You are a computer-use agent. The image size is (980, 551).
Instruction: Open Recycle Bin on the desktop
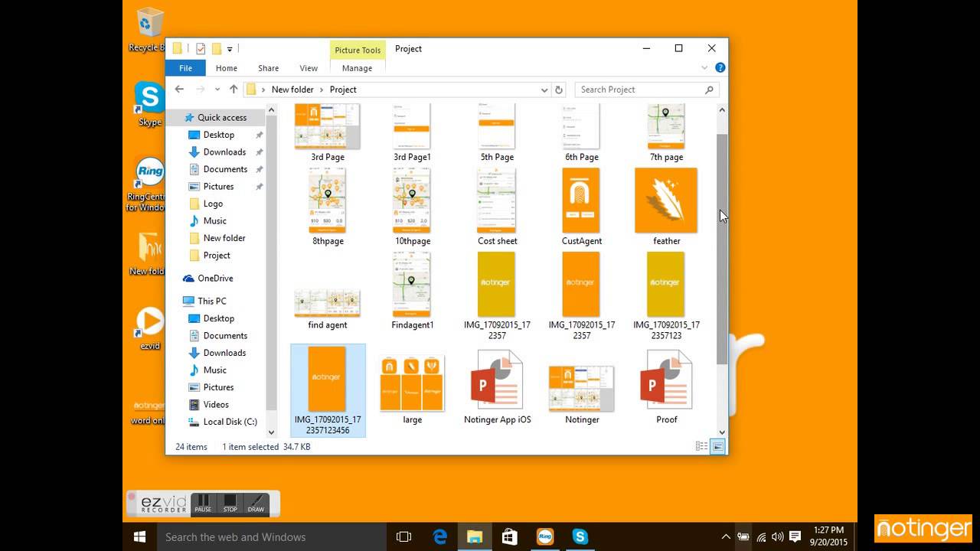tap(149, 23)
